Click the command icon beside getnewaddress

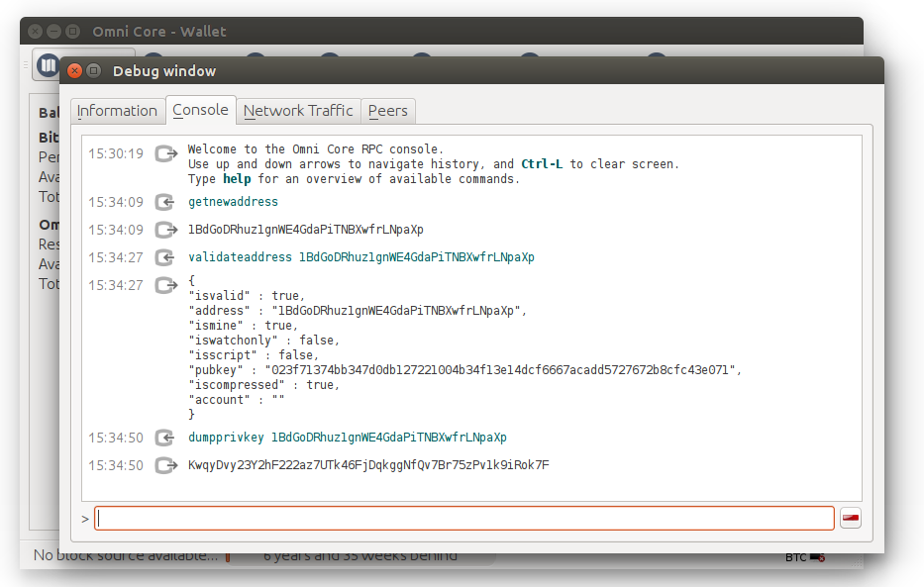click(164, 202)
